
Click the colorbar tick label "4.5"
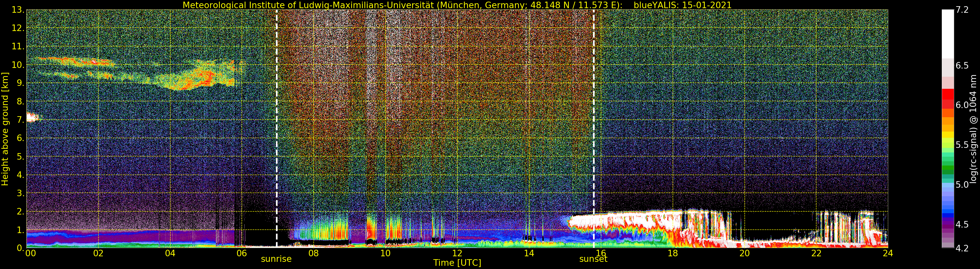point(962,225)
